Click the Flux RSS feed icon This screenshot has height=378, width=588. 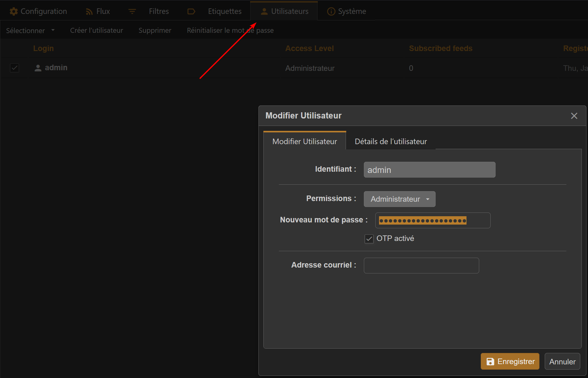[x=89, y=11]
